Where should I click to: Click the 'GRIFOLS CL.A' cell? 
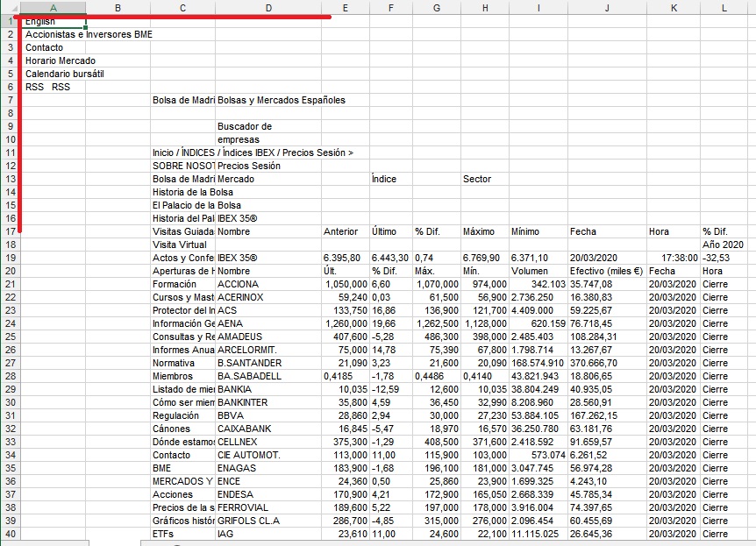pos(268,521)
